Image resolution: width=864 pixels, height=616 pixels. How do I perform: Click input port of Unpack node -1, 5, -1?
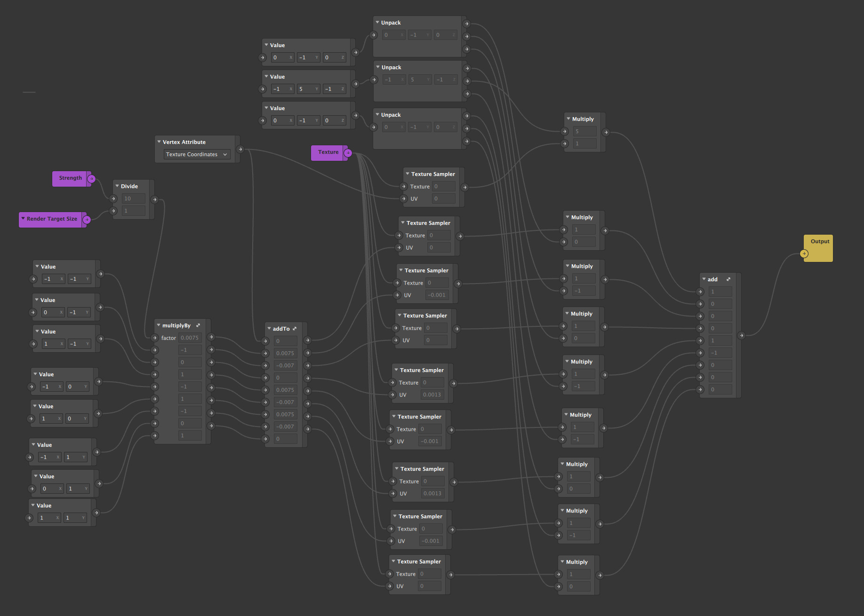374,79
